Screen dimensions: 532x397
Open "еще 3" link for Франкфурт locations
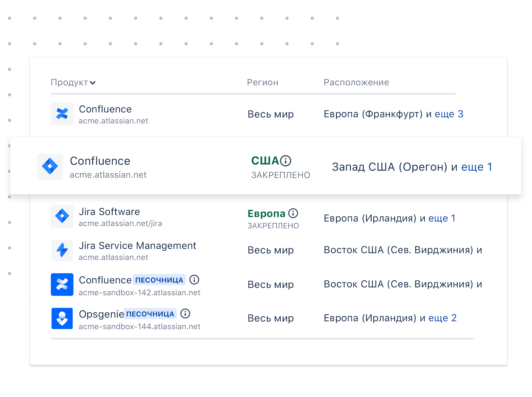[449, 114]
